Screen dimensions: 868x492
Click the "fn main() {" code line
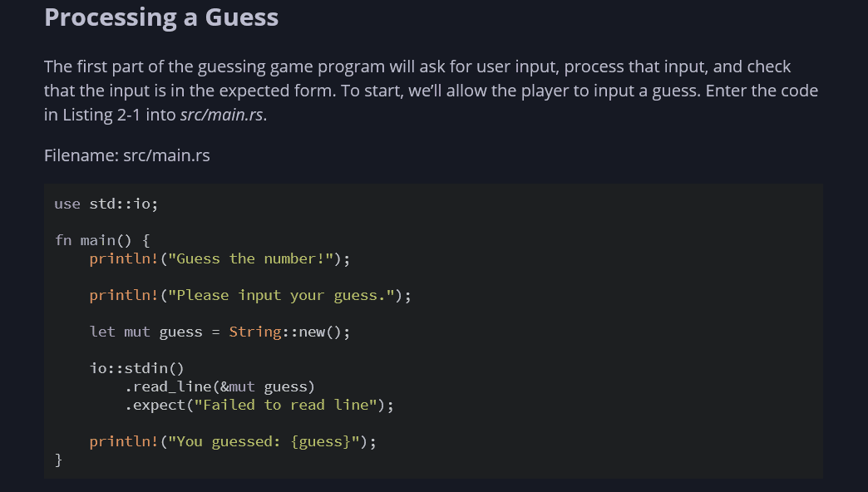point(102,240)
